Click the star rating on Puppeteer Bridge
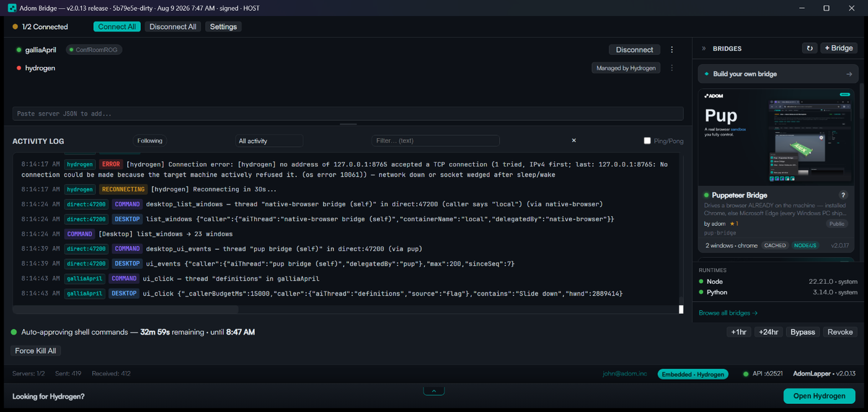 733,224
